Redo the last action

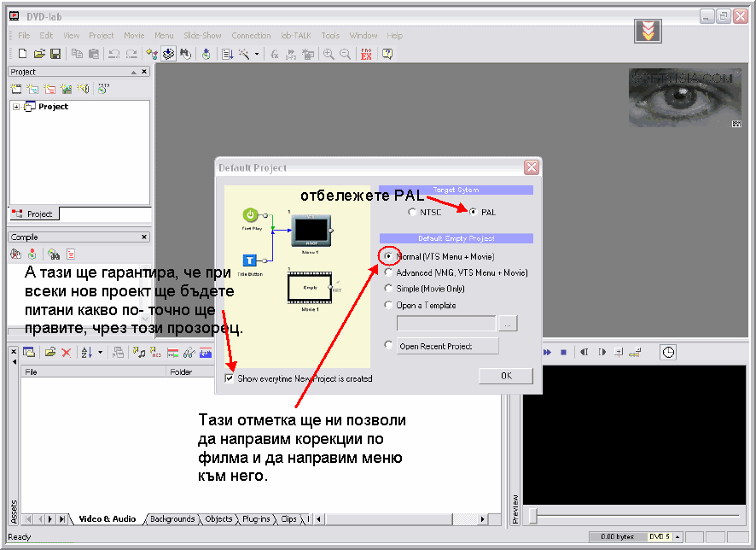131,54
